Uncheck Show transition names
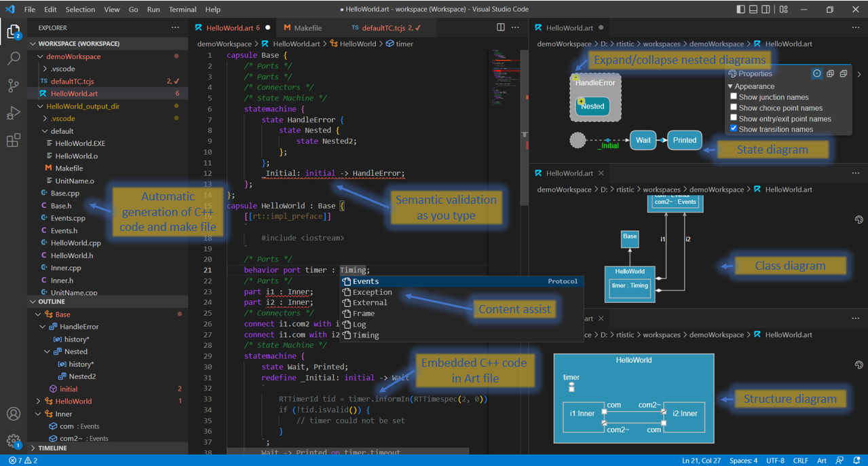This screenshot has height=466, width=868. tap(734, 129)
